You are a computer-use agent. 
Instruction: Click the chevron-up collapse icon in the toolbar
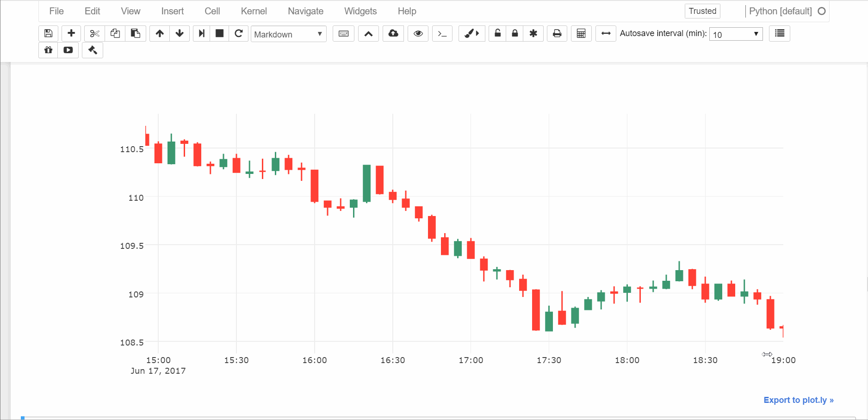click(x=368, y=33)
